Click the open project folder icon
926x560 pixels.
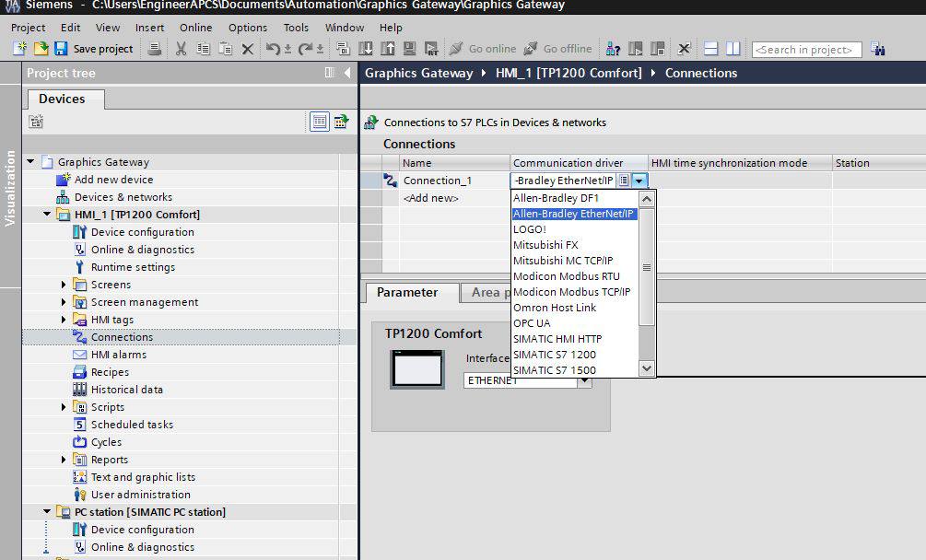click(x=41, y=49)
